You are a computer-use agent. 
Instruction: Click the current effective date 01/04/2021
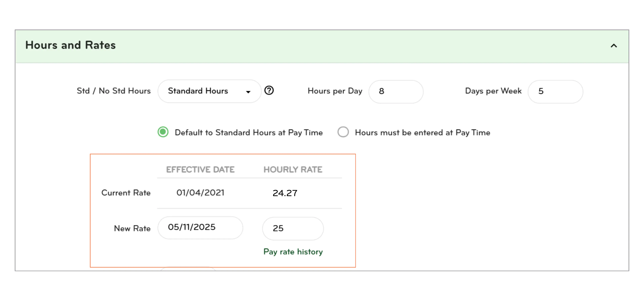point(200,193)
